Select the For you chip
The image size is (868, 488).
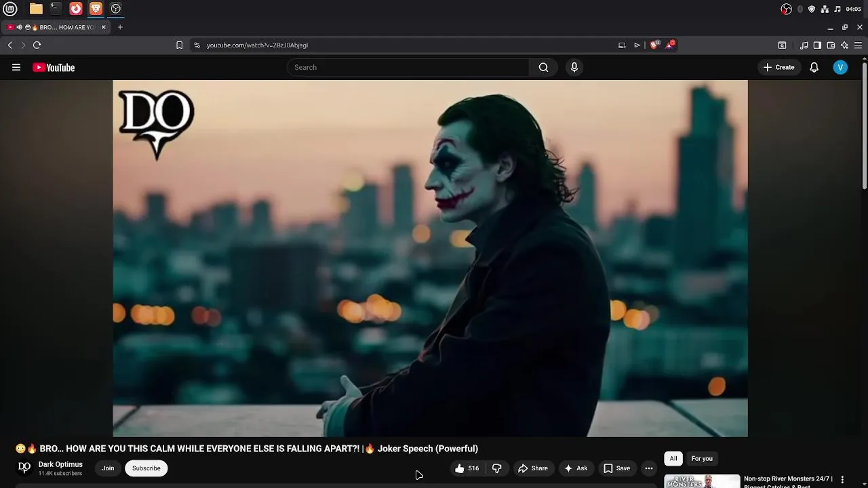coord(702,459)
